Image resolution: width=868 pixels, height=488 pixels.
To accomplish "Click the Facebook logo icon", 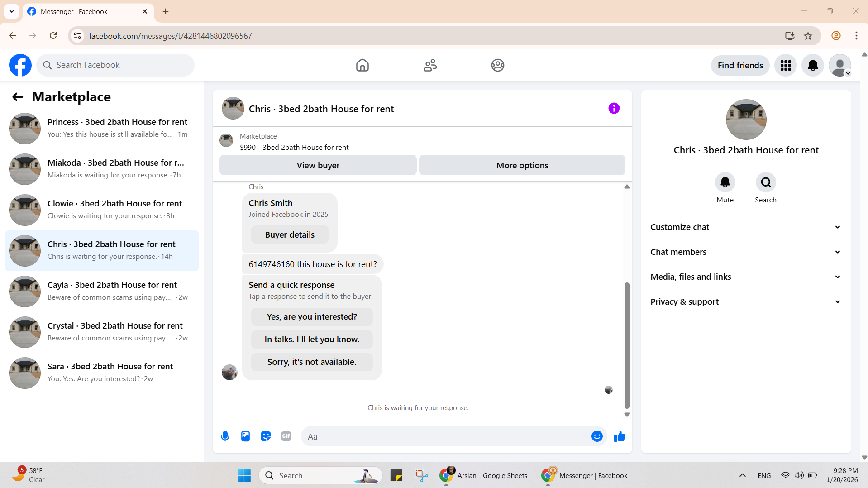I will (20, 65).
